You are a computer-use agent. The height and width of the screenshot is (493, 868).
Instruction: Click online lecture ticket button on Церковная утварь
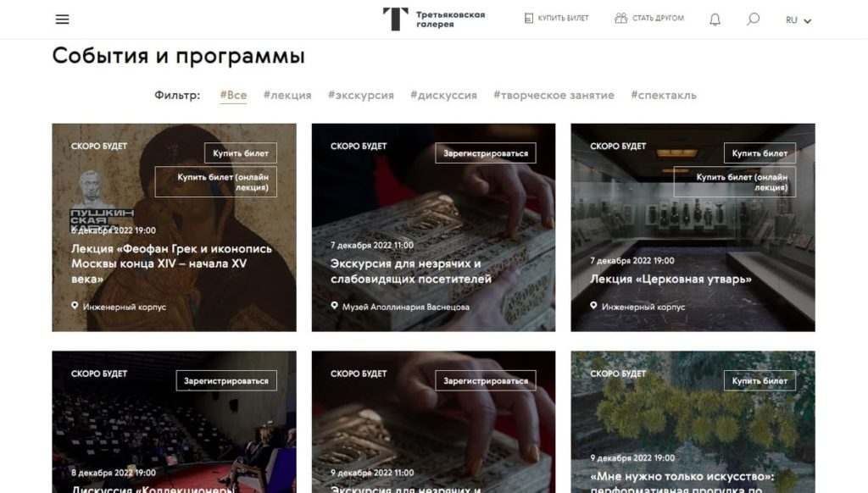click(735, 182)
